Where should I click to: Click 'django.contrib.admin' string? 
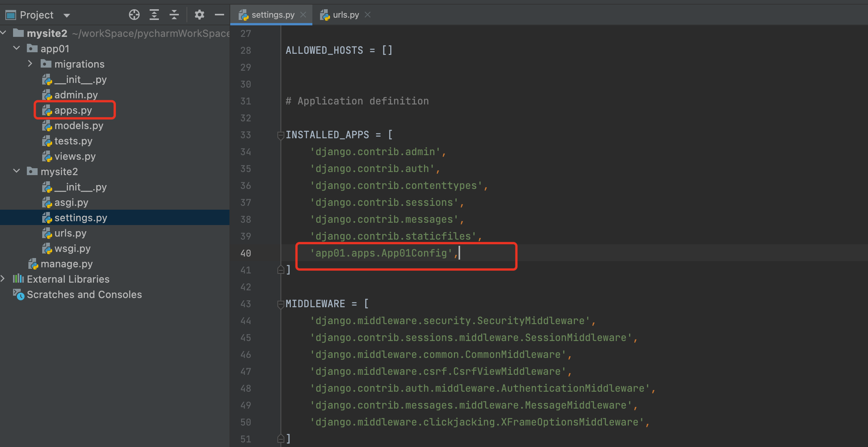pos(375,152)
